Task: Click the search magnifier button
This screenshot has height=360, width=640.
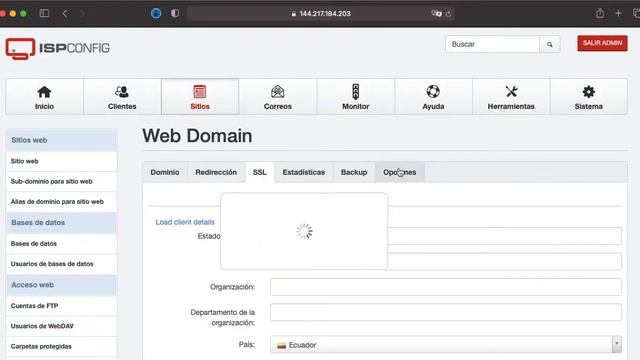Action: [550, 44]
